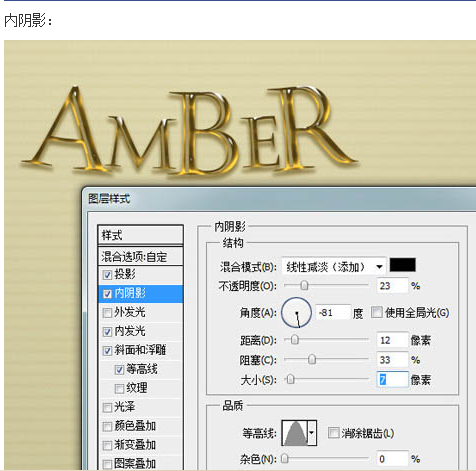This screenshot has width=476, height=471.
Task: Uncheck the 内阴影 checkbox
Action: click(107, 294)
